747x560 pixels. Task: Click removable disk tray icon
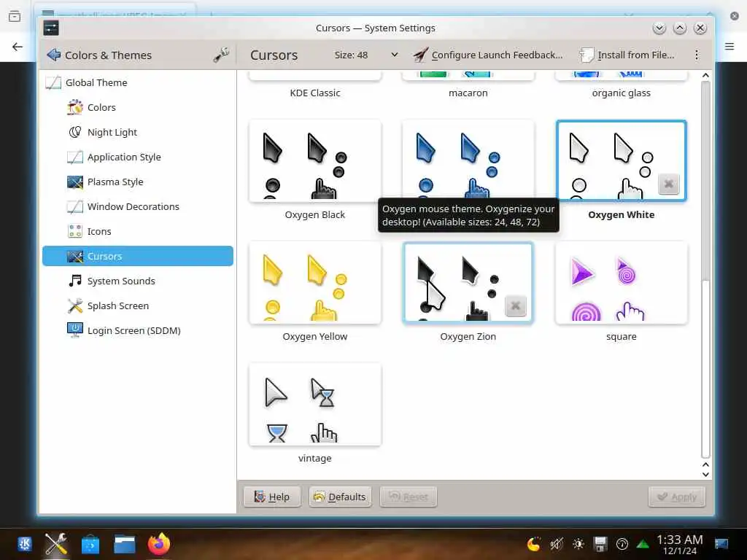(600, 544)
